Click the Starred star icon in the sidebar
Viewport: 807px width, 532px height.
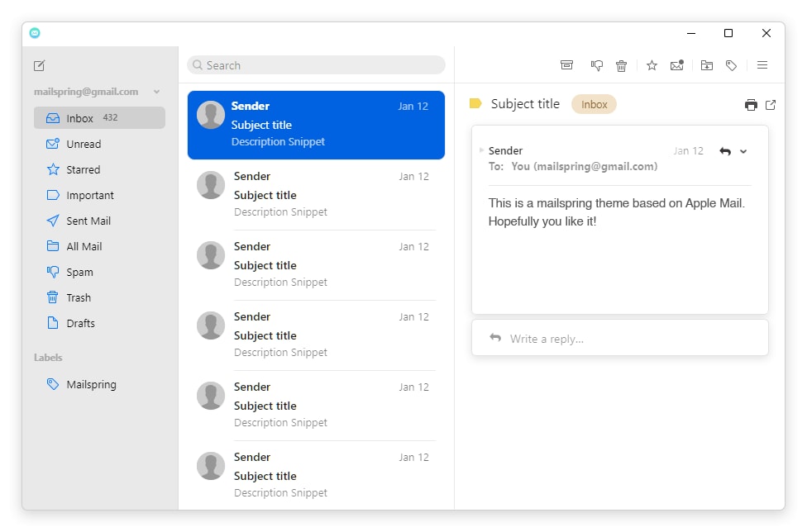point(52,169)
